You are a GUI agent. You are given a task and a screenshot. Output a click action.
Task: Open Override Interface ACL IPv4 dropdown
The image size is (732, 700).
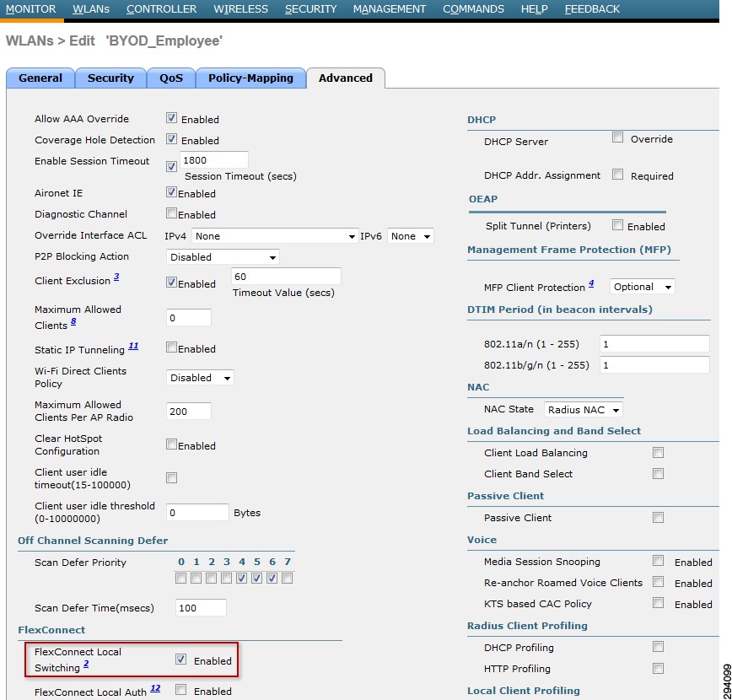(x=275, y=236)
